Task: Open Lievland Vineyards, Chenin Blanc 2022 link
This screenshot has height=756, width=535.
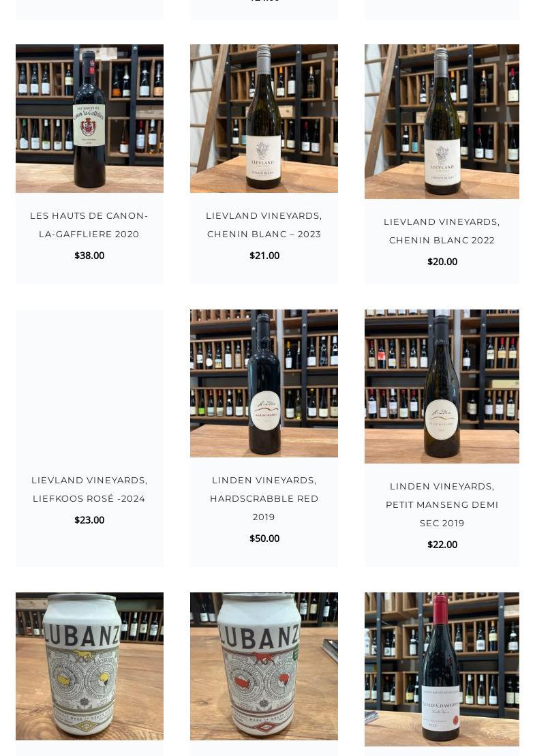Action: pos(442,231)
